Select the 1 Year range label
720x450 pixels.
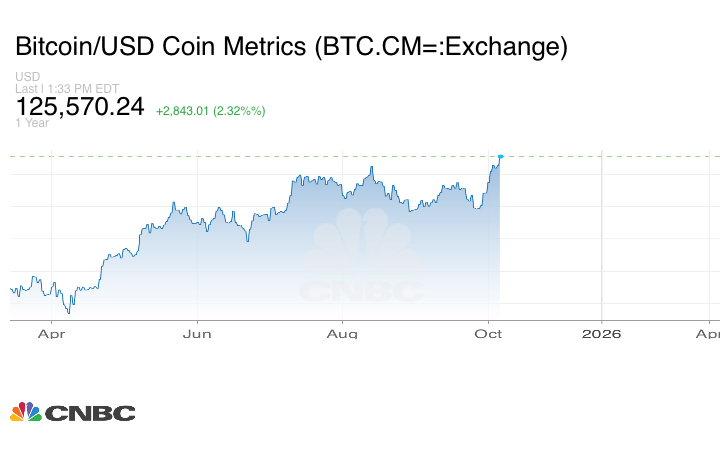(31, 123)
